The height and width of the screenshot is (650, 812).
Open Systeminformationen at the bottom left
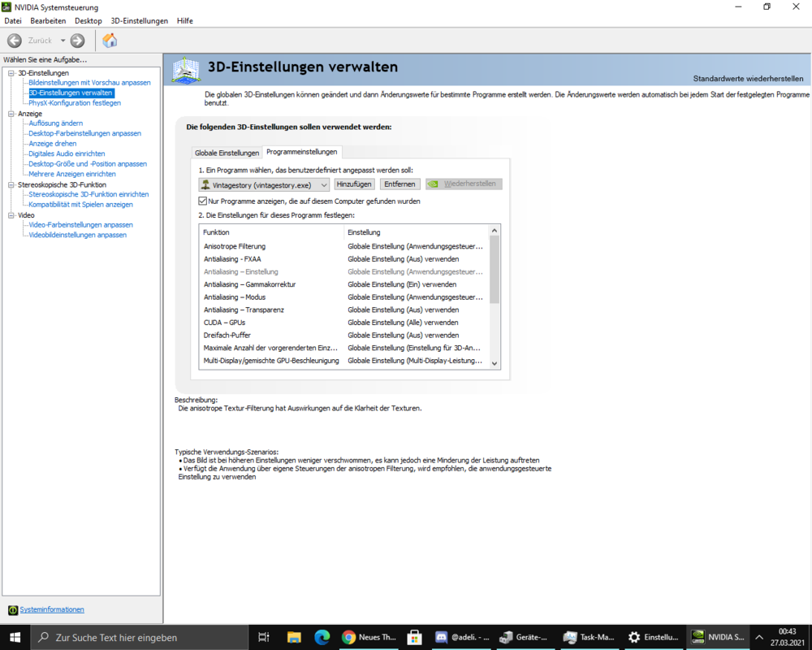coord(53,609)
